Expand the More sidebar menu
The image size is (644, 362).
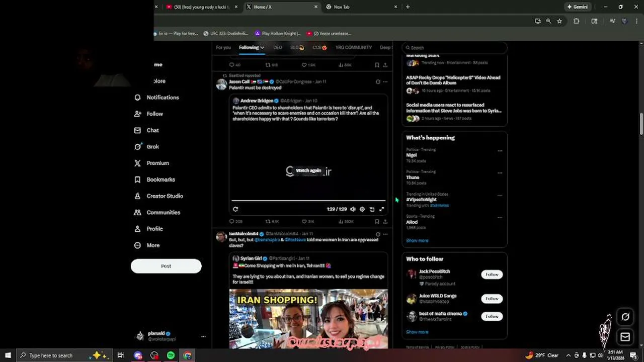pyautogui.click(x=147, y=245)
